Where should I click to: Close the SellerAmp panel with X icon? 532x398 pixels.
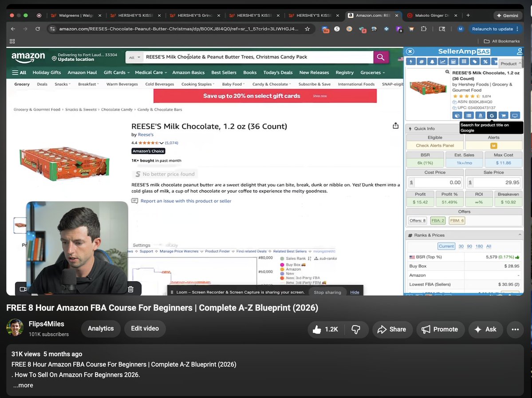click(410, 51)
